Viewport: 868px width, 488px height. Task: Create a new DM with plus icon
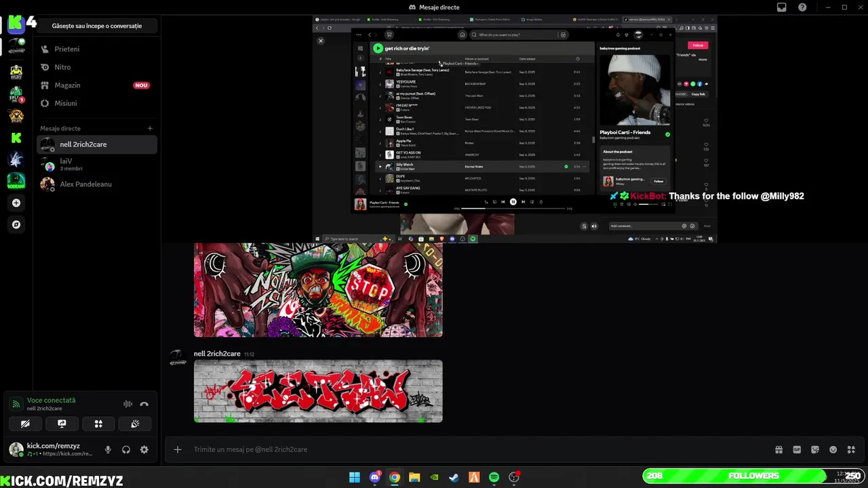coord(150,128)
